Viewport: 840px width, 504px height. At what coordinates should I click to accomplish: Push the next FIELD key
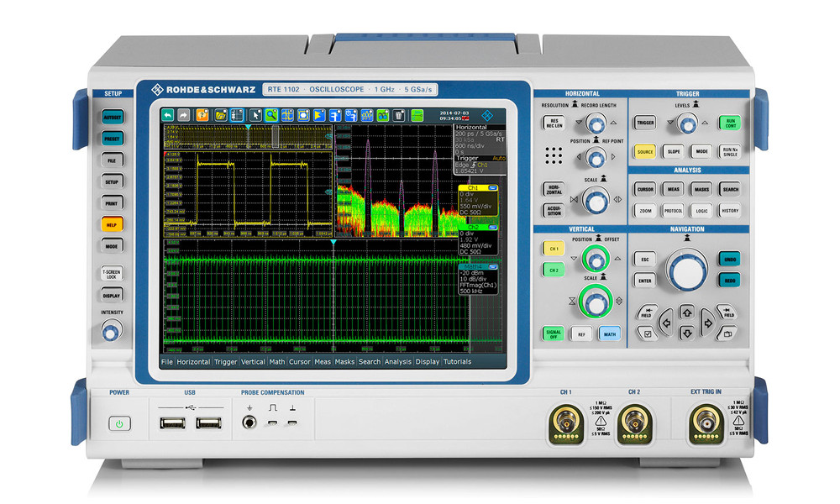coord(727,312)
